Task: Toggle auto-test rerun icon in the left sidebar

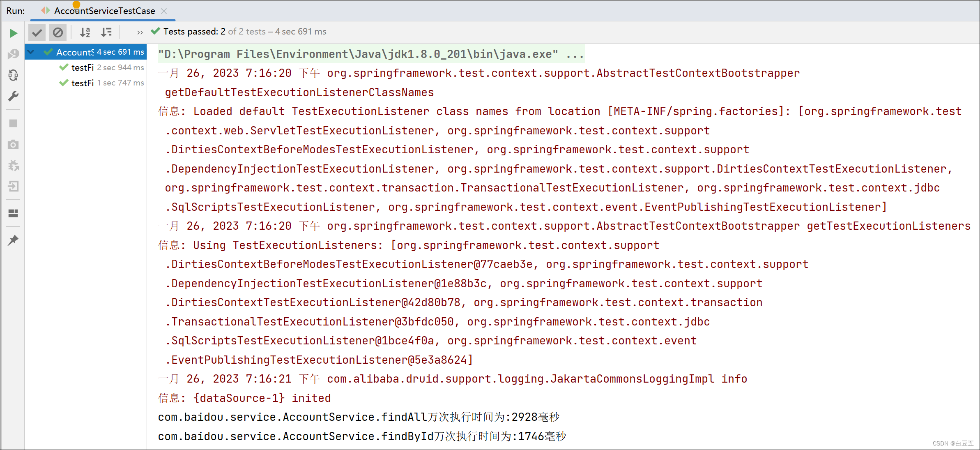Action: click(x=14, y=75)
